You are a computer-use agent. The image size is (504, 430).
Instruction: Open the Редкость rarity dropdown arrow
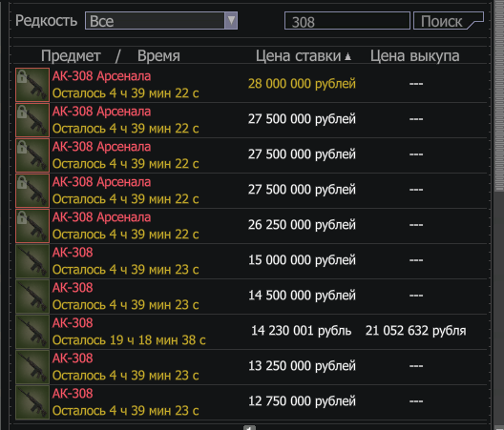point(231,21)
